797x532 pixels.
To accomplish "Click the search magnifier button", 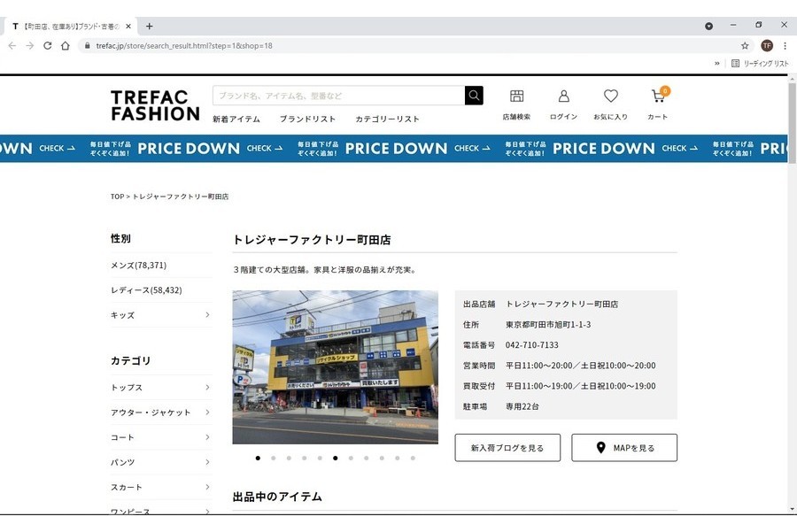I will (474, 95).
